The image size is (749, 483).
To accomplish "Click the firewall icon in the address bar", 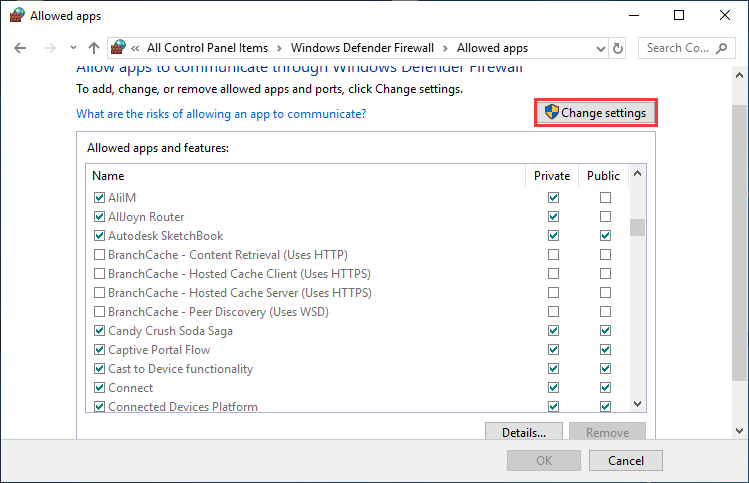I will click(118, 47).
